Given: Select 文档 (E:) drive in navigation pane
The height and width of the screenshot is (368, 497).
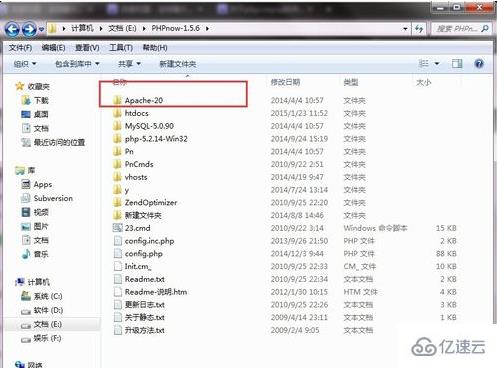Looking at the screenshot, I should pyautogui.click(x=48, y=324).
